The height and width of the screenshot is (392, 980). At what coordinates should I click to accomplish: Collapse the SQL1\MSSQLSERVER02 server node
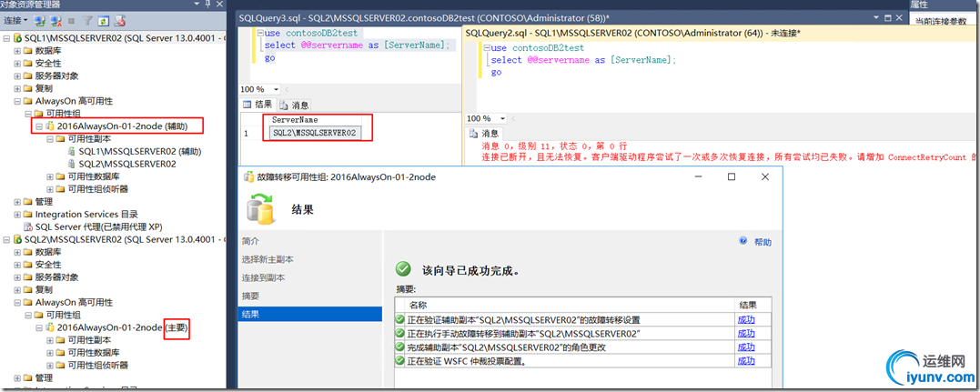click(x=7, y=38)
